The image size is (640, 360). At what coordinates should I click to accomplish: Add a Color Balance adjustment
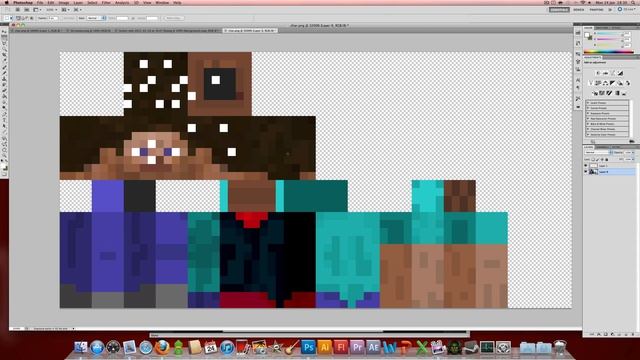tap(605, 82)
